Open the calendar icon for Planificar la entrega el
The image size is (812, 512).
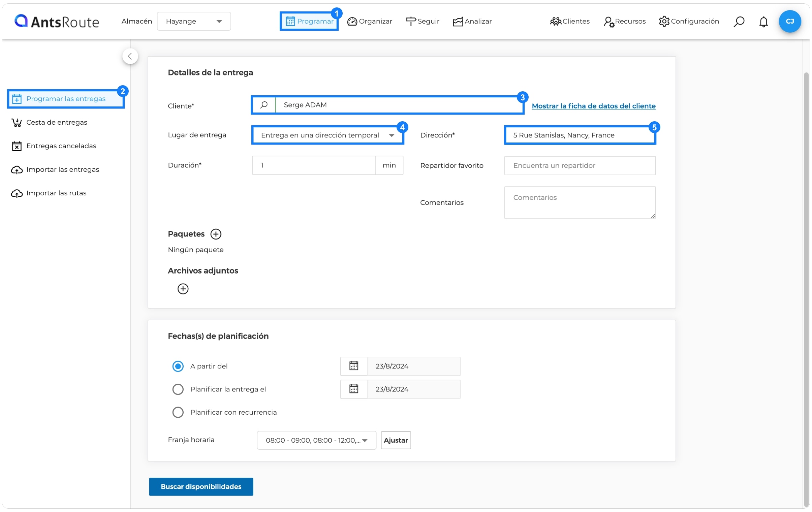354,389
